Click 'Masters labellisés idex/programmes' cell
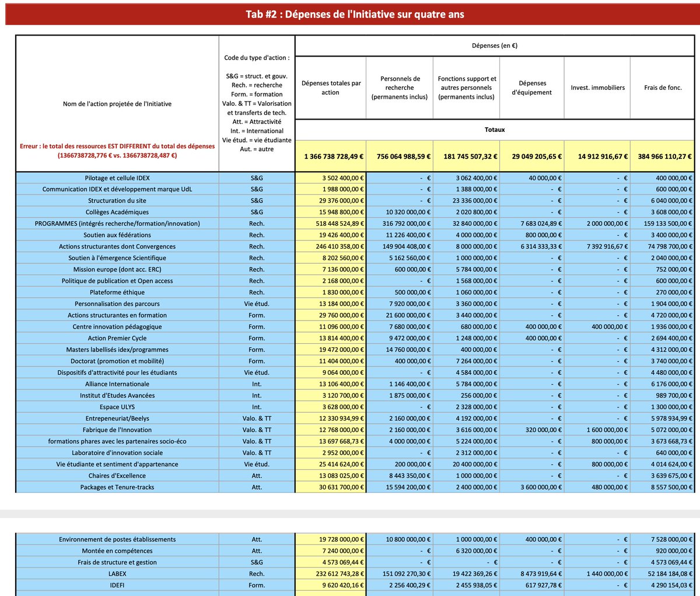The height and width of the screenshot is (596, 700). pos(117,350)
